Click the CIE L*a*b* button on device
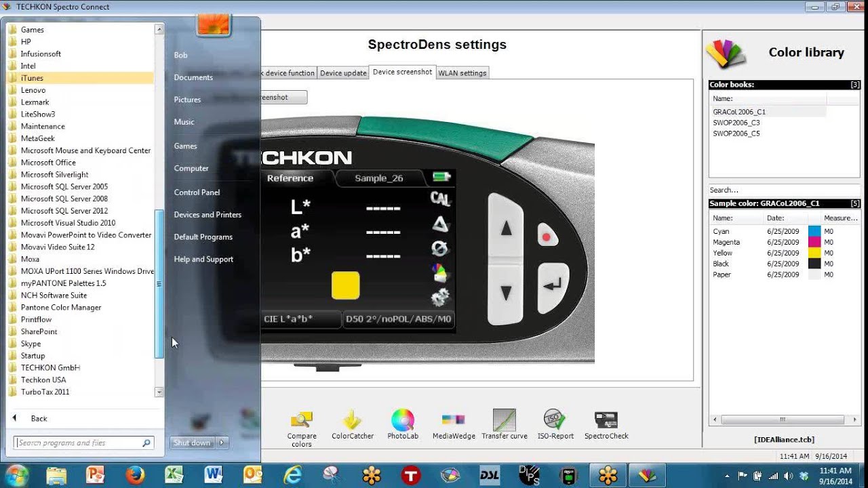Image resolution: width=868 pixels, height=488 pixels. [301, 319]
